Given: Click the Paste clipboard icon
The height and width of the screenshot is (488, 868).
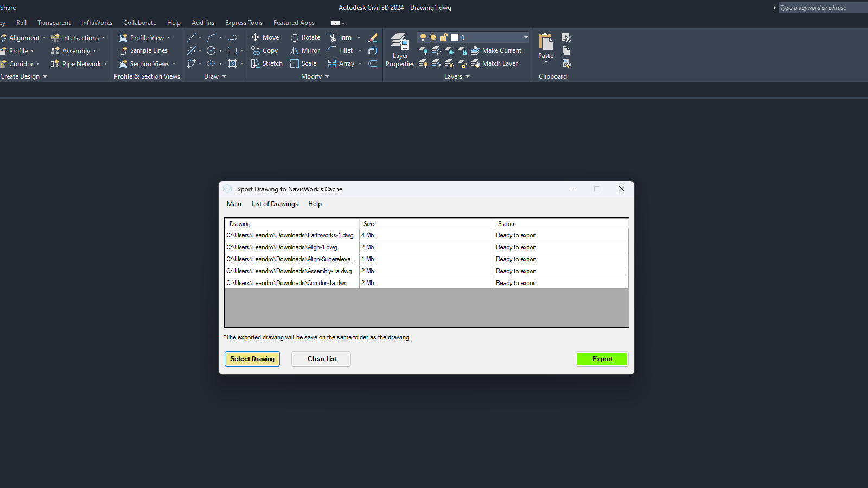Looking at the screenshot, I should (546, 42).
